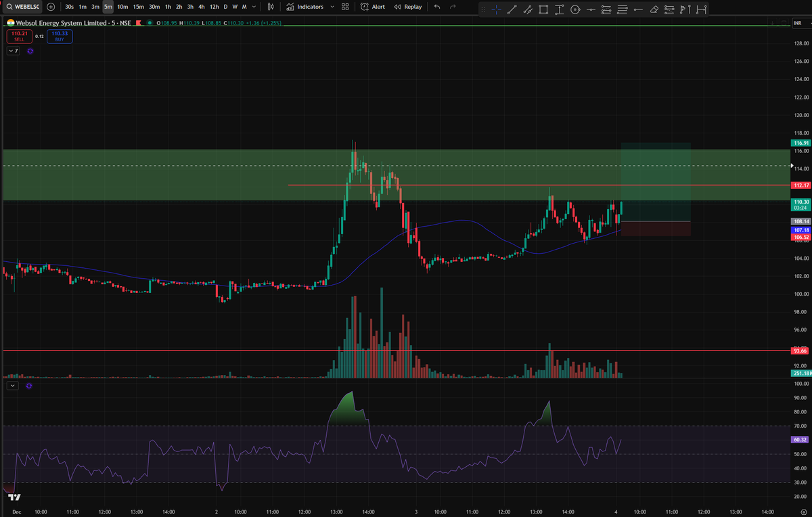The height and width of the screenshot is (517, 812).
Task: Select the flag mark drawing tool
Action: click(x=685, y=9)
